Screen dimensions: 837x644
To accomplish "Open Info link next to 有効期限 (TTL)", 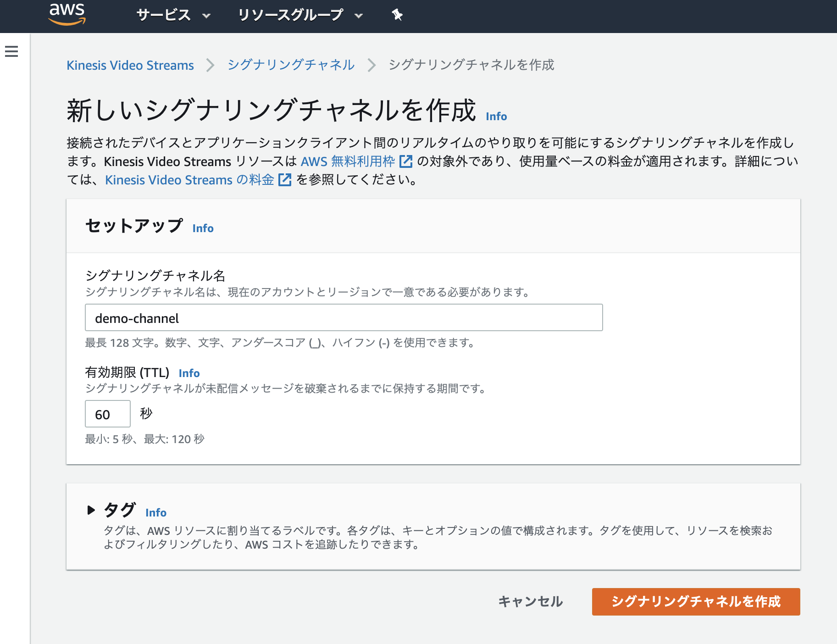I will [x=189, y=373].
